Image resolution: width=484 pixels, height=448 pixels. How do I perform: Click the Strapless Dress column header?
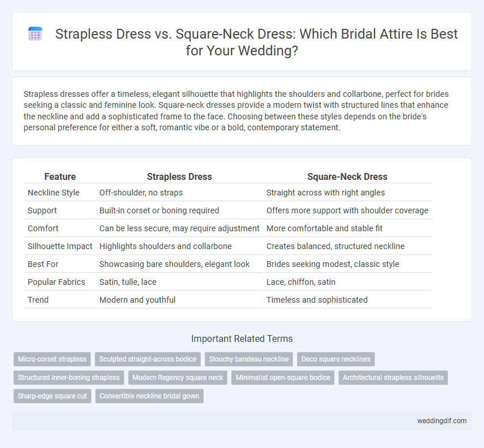tap(179, 176)
